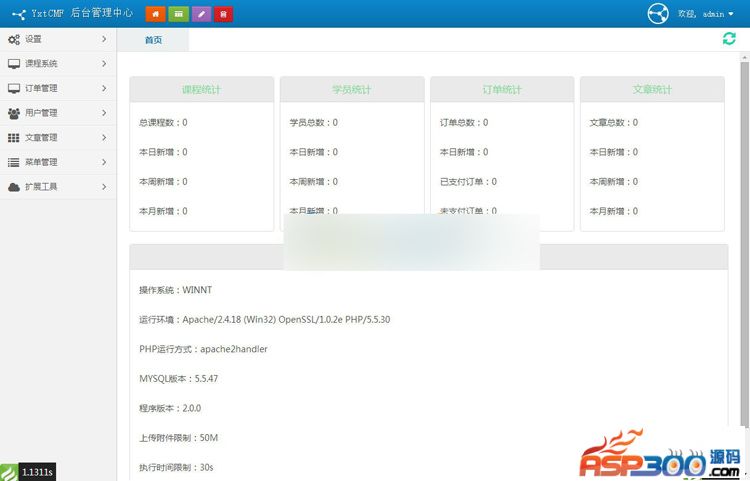Expand the 课程系统 menu chevron

pos(104,64)
